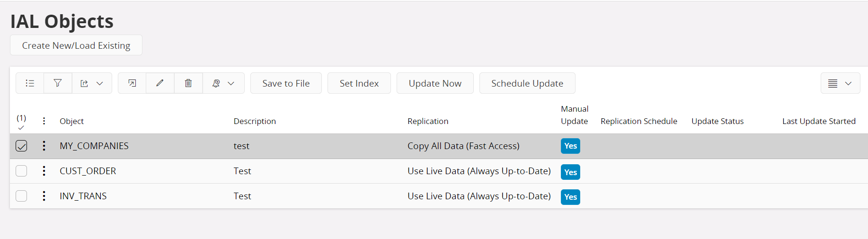Screen dimensions: 868x239
Task: Click the pencil edit icon
Action: 160,83
